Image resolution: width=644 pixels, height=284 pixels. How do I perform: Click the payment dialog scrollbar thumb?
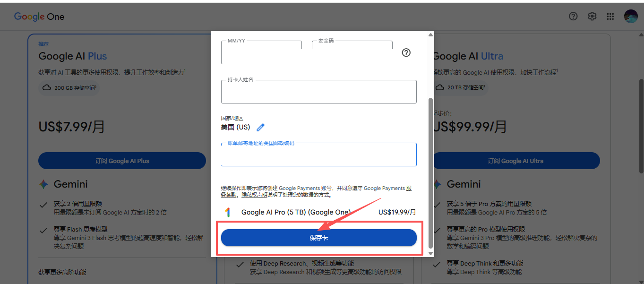430,172
